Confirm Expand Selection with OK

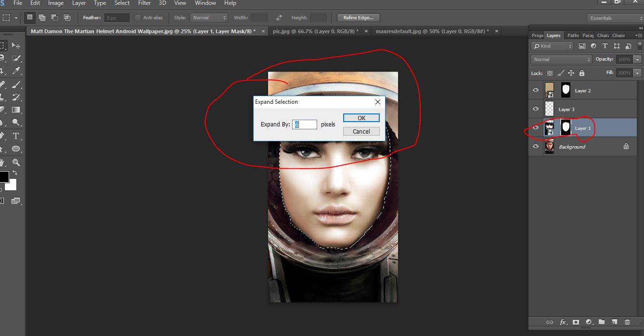361,118
